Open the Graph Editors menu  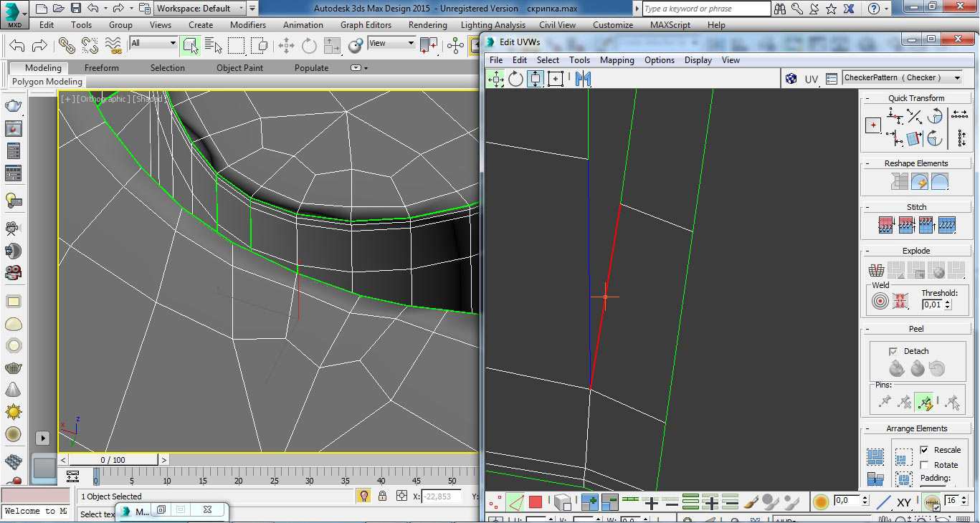(x=366, y=25)
